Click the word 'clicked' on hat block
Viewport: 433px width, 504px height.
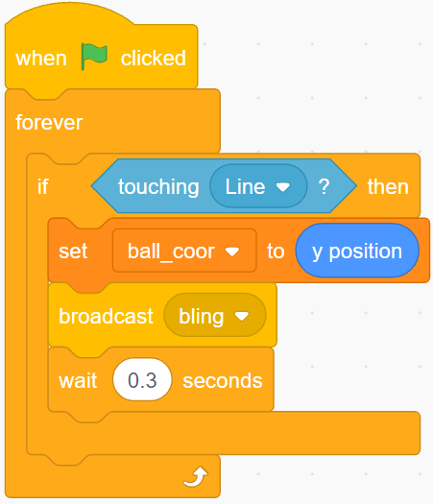(x=154, y=59)
